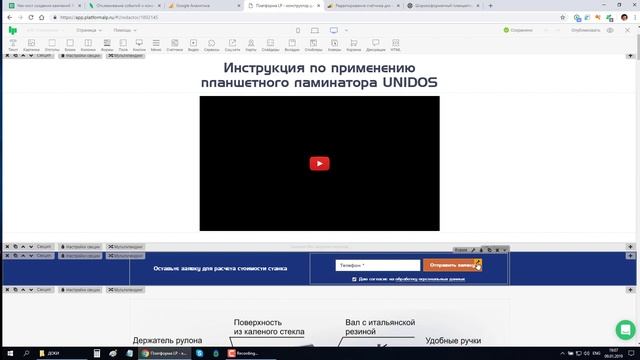Select the Корзина cart tool
Image resolution: width=640 pixels, height=360 pixels.
point(353,45)
